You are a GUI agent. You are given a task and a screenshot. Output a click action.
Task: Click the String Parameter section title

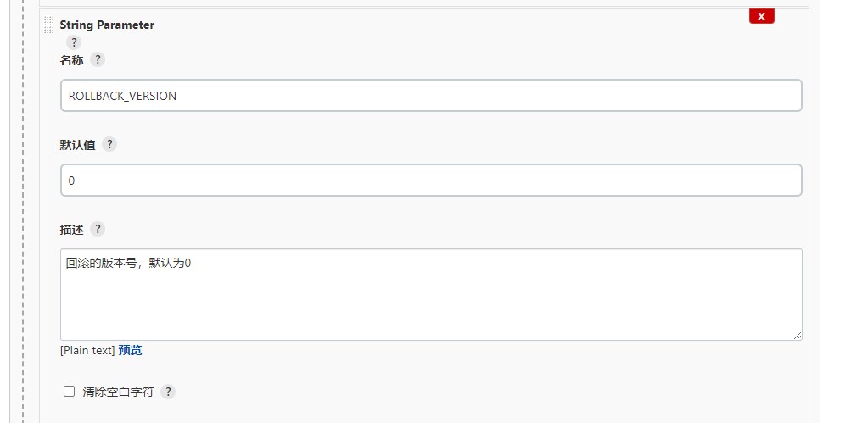(x=107, y=25)
